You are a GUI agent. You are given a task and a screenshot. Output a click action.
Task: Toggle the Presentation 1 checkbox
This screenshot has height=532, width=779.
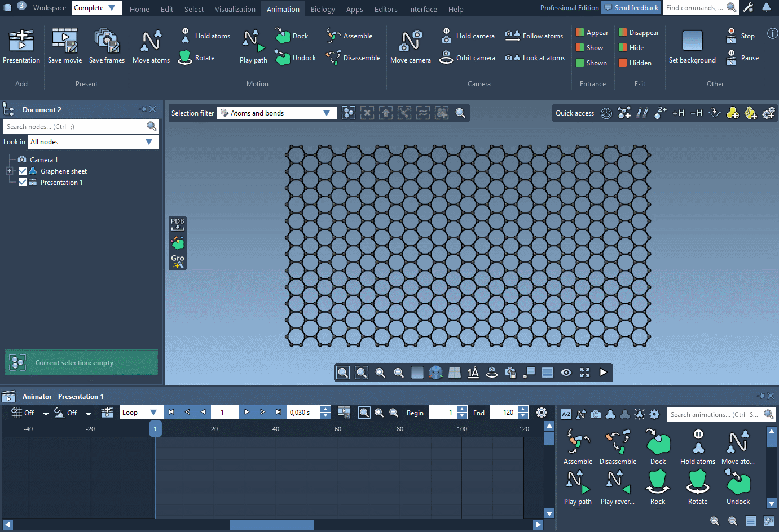23,182
